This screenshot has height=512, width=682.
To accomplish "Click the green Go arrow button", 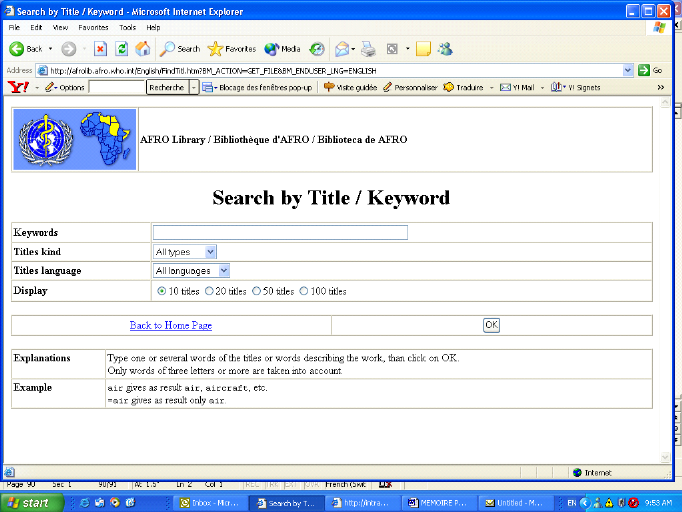I will [644, 70].
